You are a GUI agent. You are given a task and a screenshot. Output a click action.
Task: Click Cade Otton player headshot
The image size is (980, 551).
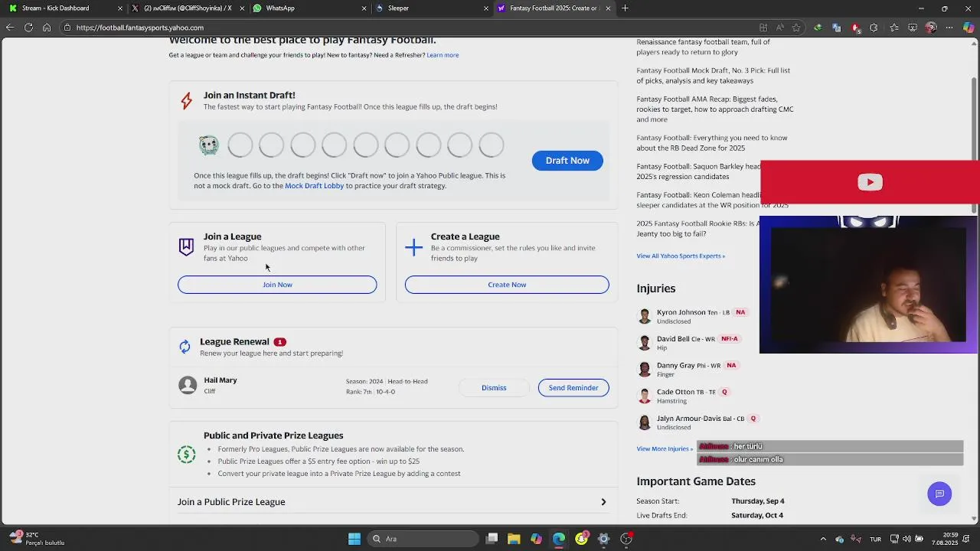645,396
